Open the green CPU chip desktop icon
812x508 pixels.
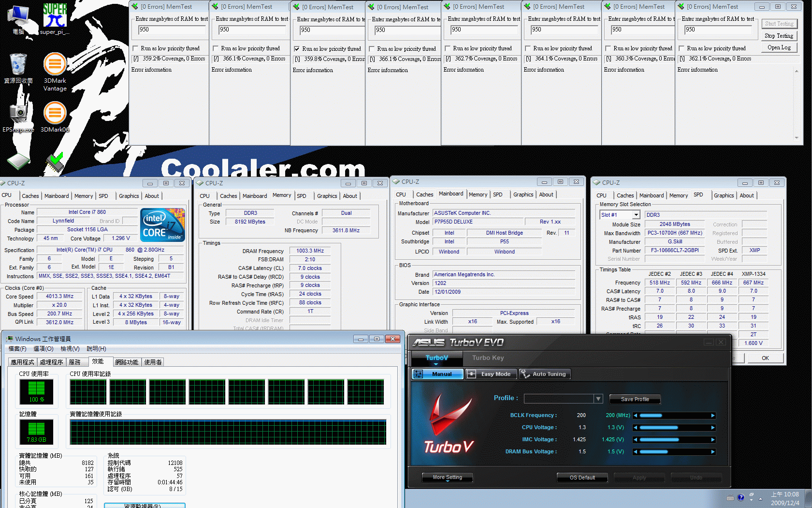pos(18,162)
